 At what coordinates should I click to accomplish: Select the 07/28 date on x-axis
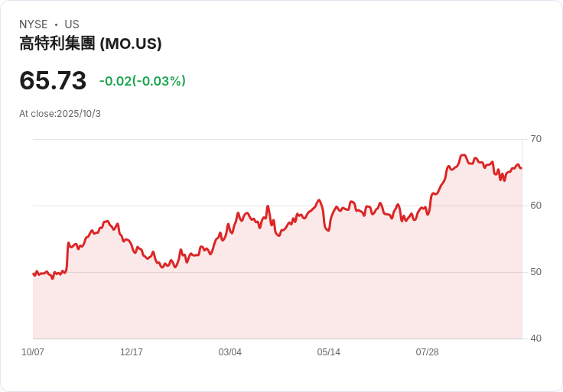(428, 352)
